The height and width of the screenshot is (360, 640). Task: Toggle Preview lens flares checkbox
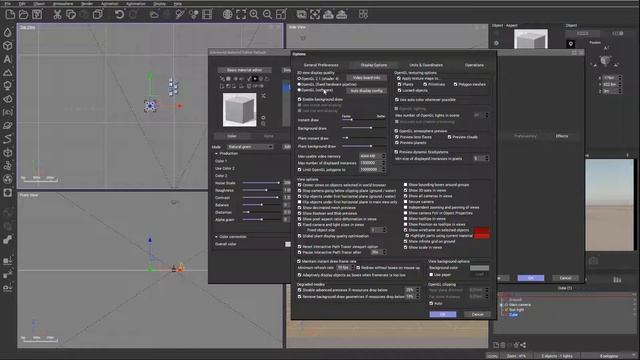click(397, 137)
